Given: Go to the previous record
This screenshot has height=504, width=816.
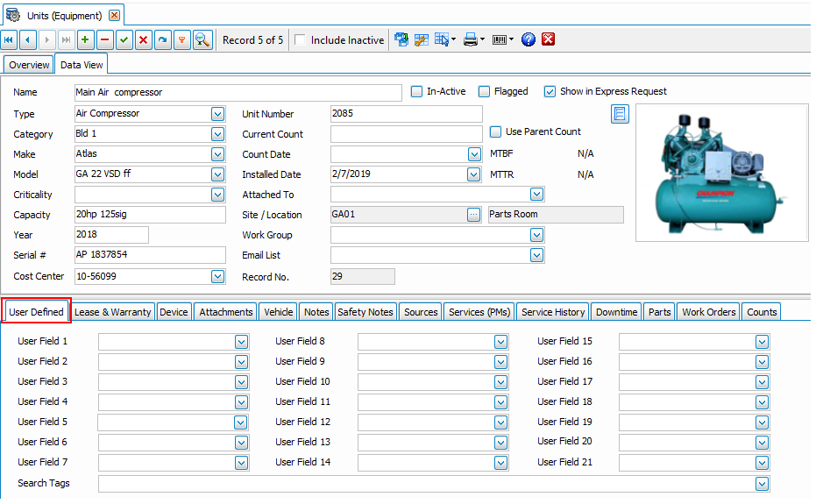Looking at the screenshot, I should pyautogui.click(x=28, y=40).
